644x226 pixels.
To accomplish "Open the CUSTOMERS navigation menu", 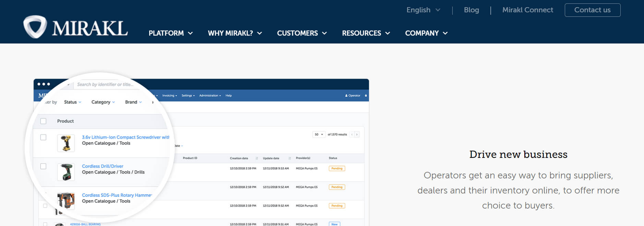I will (302, 33).
